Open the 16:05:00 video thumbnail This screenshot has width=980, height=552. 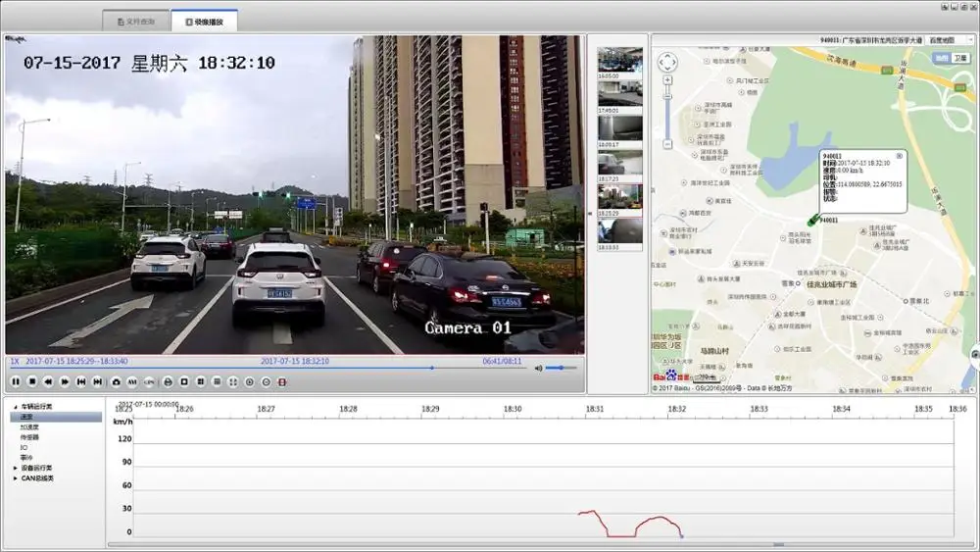coord(620,61)
